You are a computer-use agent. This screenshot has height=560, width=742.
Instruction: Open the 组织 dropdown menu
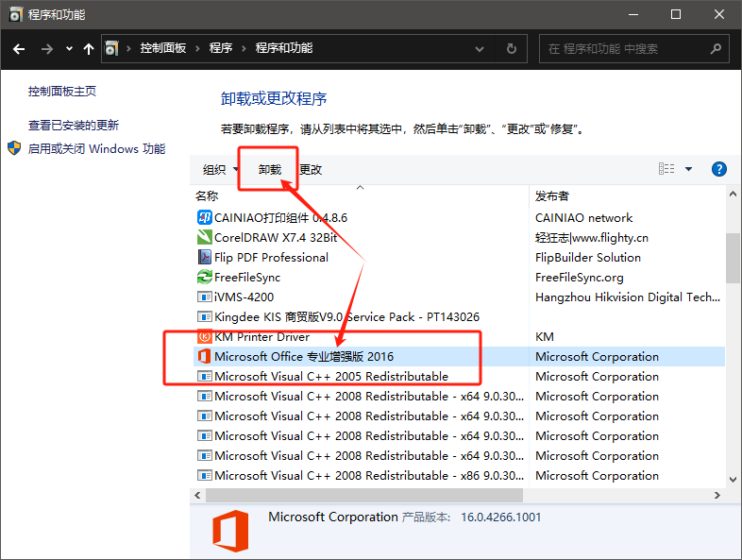point(220,170)
